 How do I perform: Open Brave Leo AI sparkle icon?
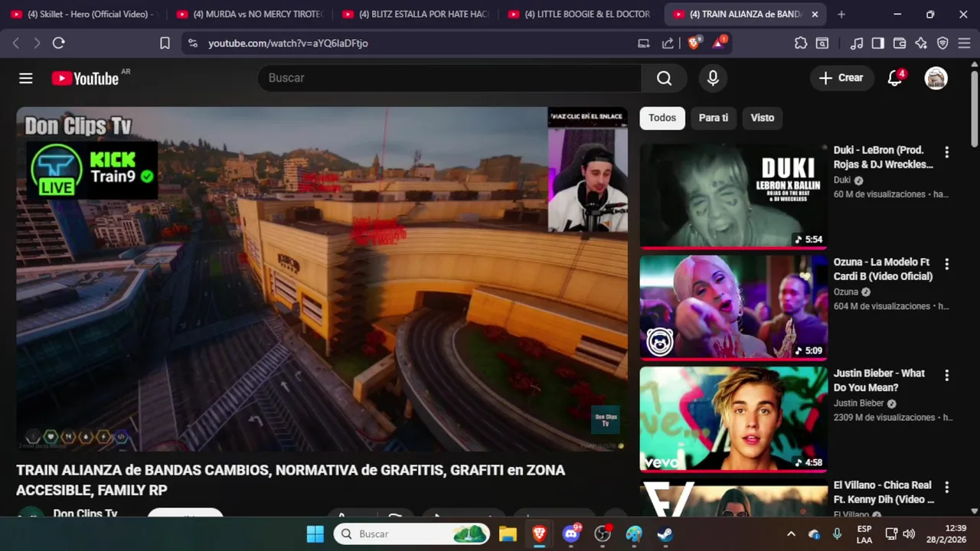(921, 44)
